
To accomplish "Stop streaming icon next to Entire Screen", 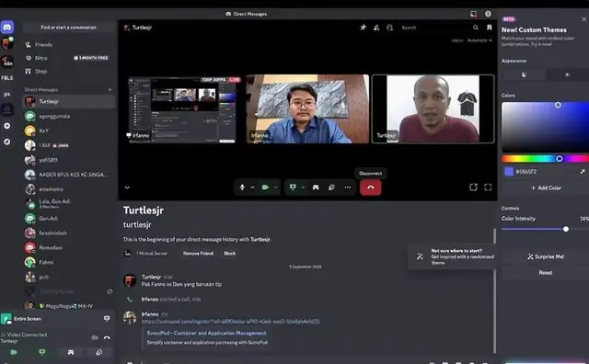I will [107, 319].
